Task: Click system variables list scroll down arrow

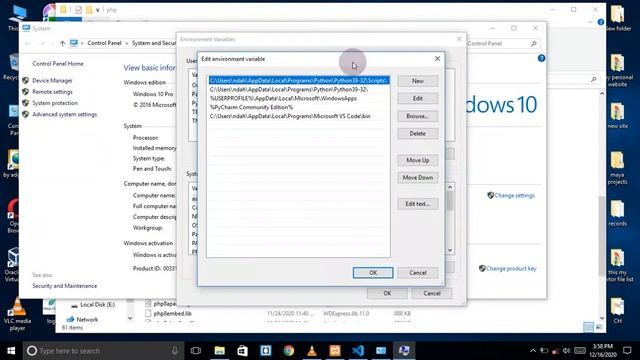Action: click(450, 250)
